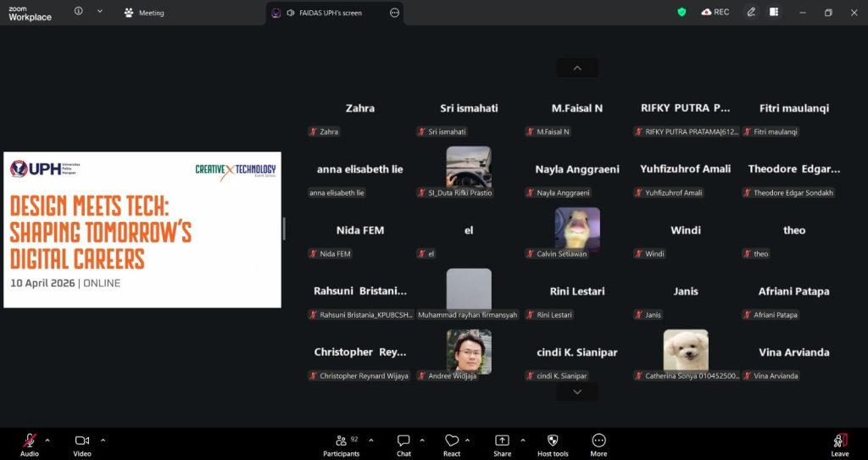Click the React heart icon
The image size is (868, 460).
[x=452, y=441]
